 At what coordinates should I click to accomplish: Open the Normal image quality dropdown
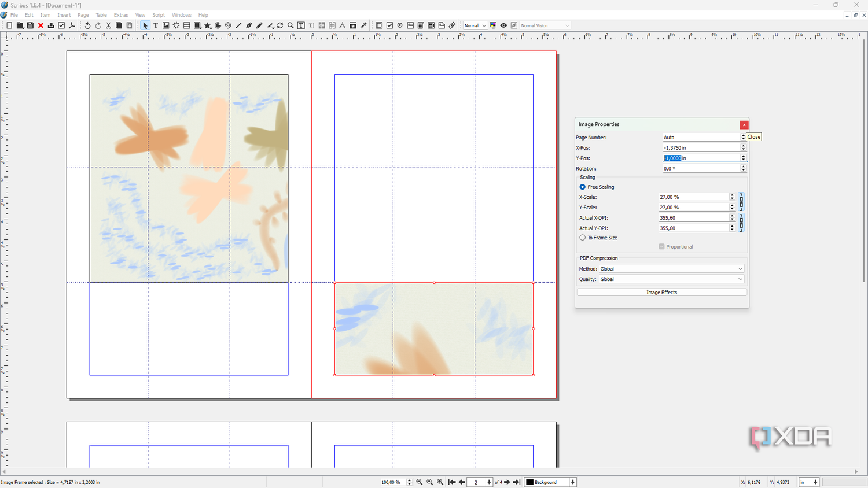(x=475, y=25)
